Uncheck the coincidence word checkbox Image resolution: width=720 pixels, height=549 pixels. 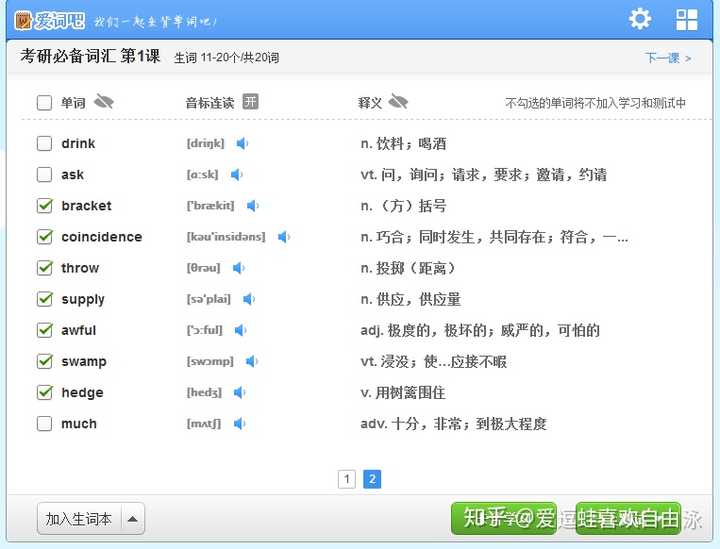pos(44,237)
